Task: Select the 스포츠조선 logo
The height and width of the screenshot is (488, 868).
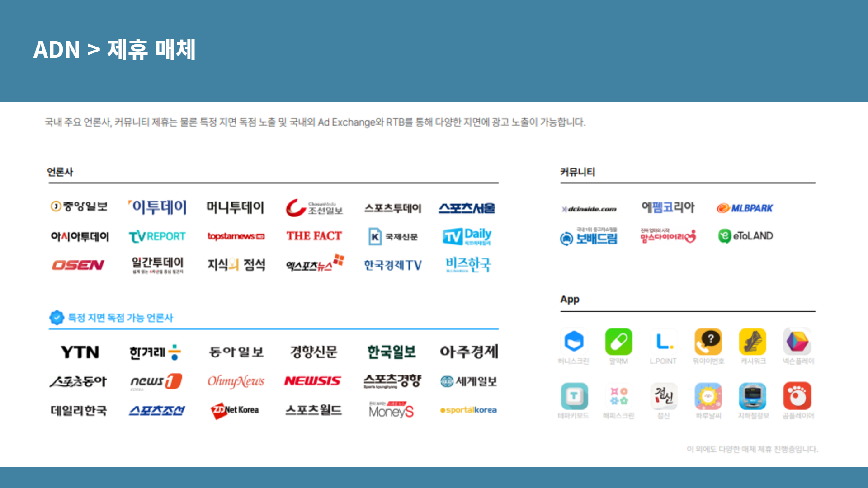Action: coord(157,410)
